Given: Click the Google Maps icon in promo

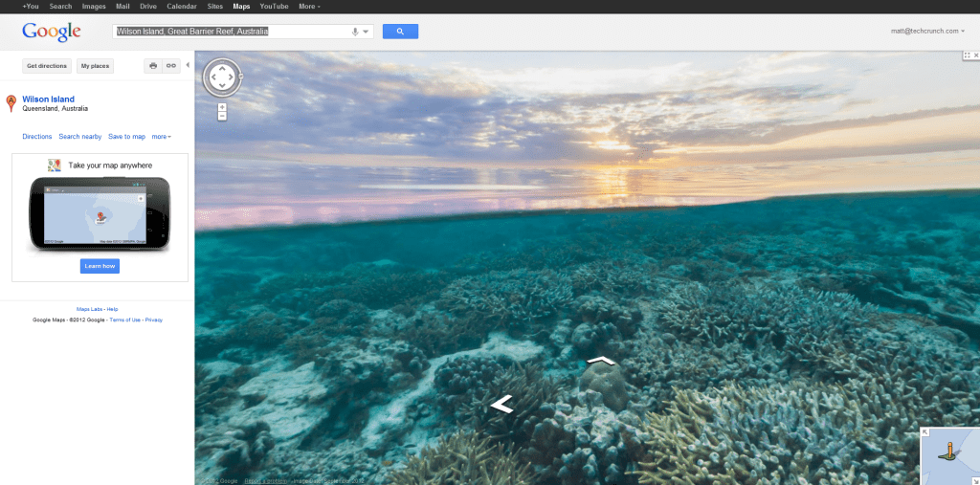Looking at the screenshot, I should 55,165.
